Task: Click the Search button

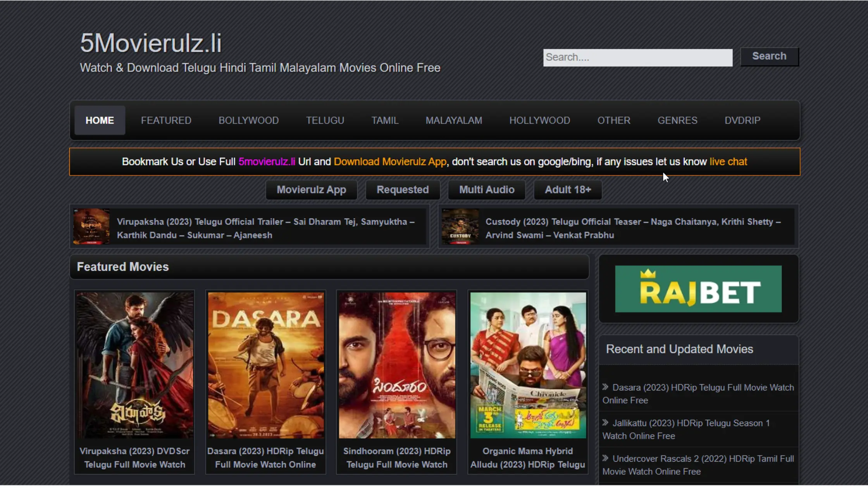Action: coord(769,57)
